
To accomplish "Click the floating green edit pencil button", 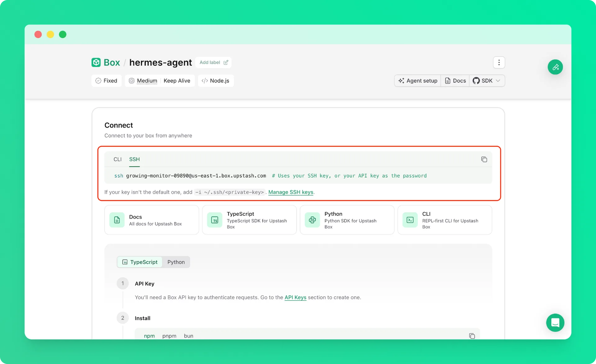I will point(555,67).
